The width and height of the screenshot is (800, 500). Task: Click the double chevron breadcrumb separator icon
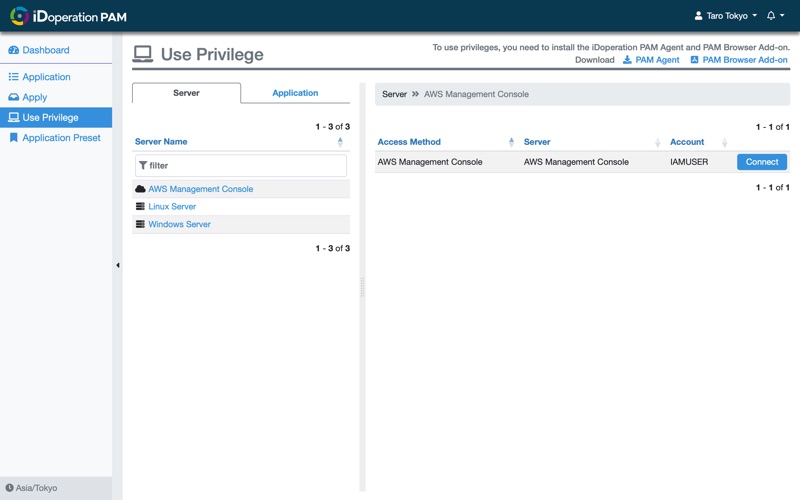(415, 94)
